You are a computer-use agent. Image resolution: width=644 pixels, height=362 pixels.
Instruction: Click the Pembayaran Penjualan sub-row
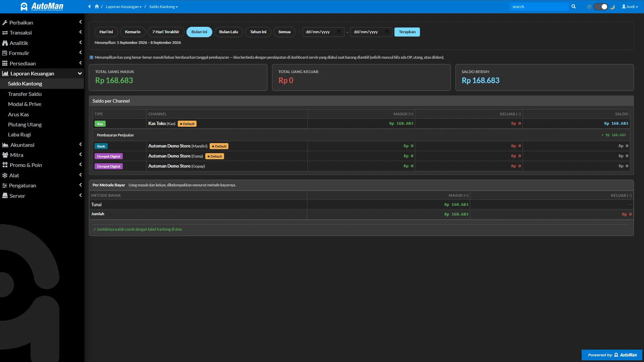click(x=361, y=135)
